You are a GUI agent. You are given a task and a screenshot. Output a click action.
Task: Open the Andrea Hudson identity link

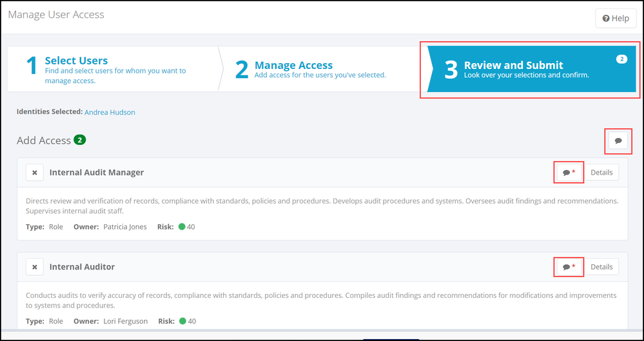pos(110,112)
